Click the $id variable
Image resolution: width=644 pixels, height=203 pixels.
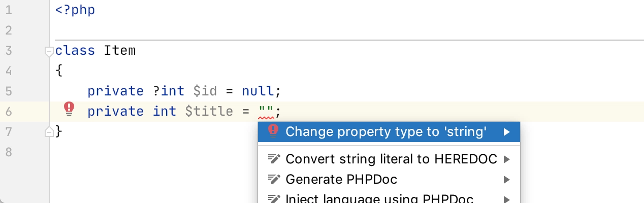click(205, 91)
